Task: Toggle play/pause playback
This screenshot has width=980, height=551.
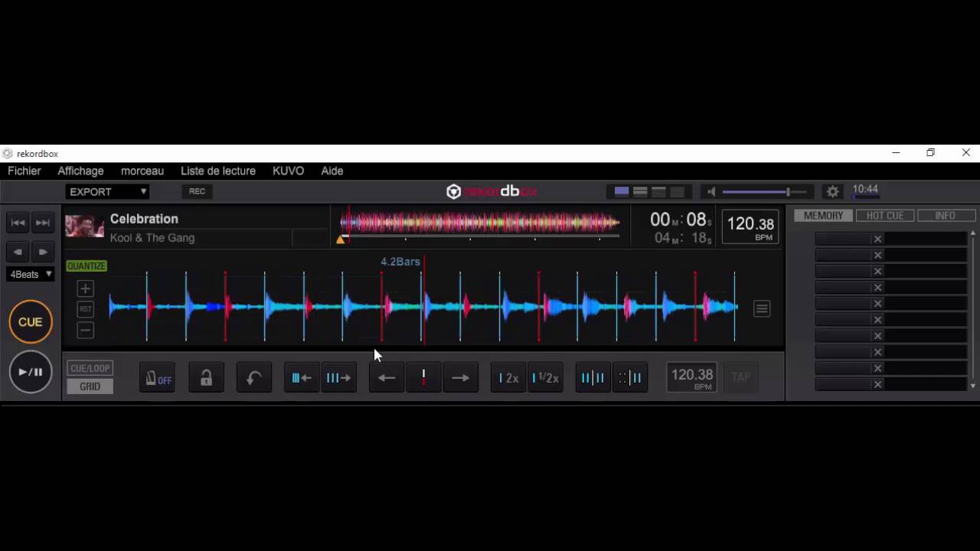Action: pyautogui.click(x=31, y=372)
